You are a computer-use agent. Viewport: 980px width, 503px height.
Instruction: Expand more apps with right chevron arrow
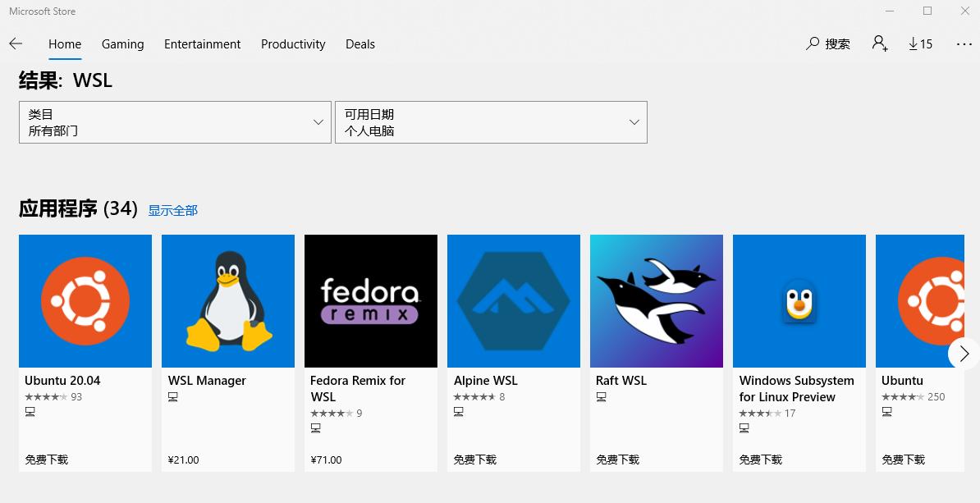(x=963, y=354)
